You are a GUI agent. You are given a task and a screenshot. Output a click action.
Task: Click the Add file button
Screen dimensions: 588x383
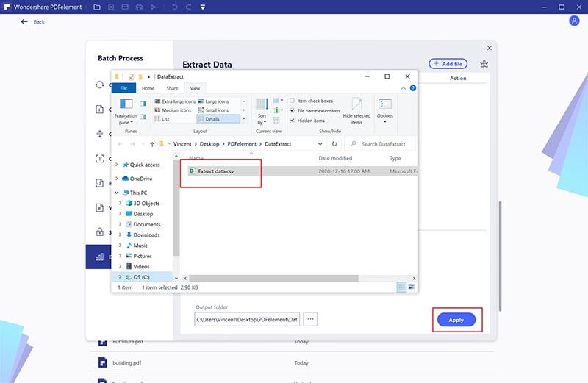point(448,64)
